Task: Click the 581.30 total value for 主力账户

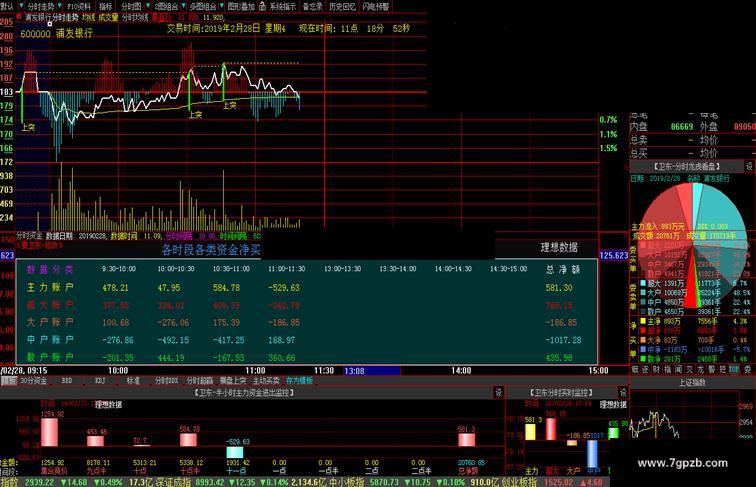Action: pos(559,287)
